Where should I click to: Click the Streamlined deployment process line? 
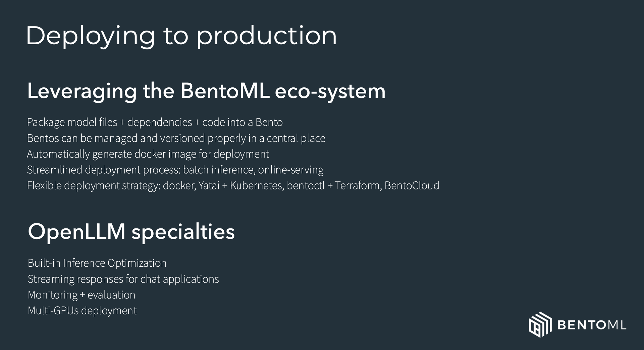tap(175, 170)
